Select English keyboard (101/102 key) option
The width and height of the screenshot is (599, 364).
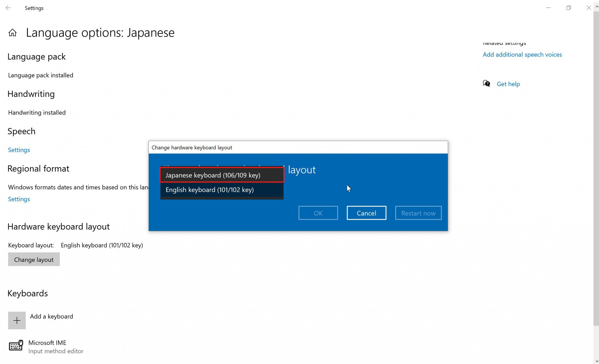(x=222, y=190)
